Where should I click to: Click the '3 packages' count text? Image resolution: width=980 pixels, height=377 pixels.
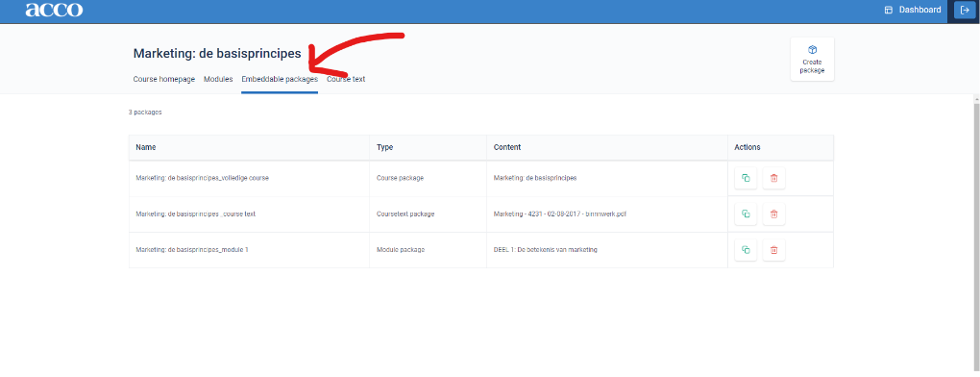(145, 113)
